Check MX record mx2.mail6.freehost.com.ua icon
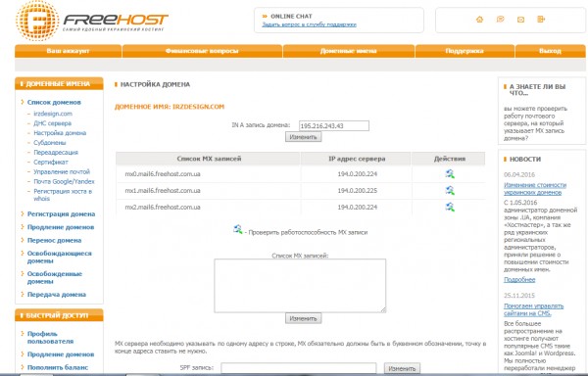The height and width of the screenshot is (376, 588). [x=450, y=207]
